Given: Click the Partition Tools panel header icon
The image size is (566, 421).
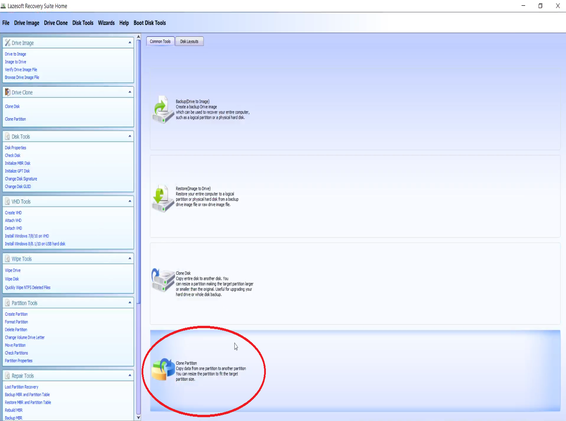Looking at the screenshot, I should (7, 303).
